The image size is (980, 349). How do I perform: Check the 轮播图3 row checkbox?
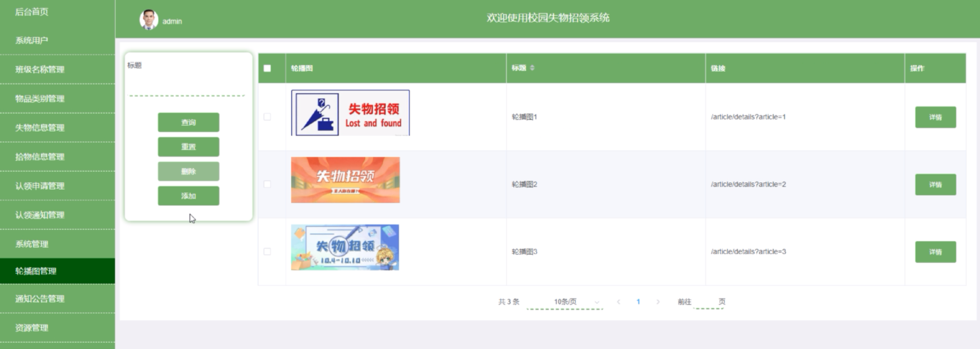(x=267, y=252)
